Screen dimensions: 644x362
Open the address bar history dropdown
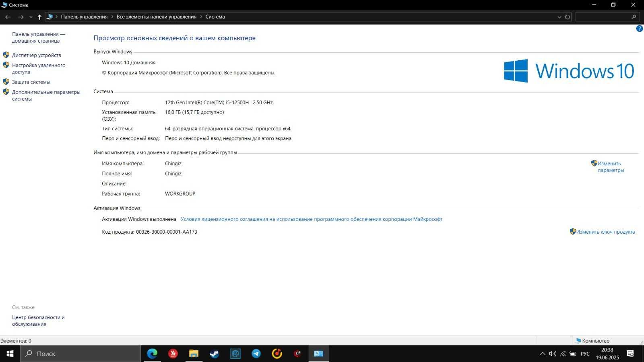point(559,17)
